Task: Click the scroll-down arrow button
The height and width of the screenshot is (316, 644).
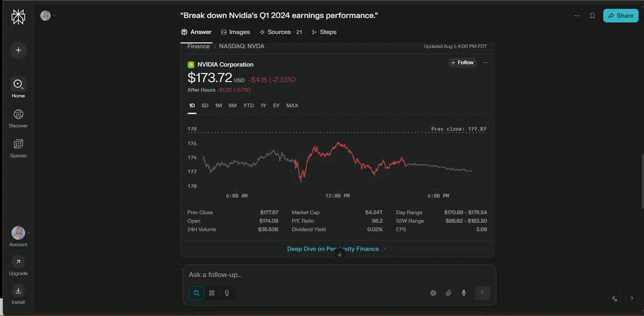Action: tap(339, 254)
